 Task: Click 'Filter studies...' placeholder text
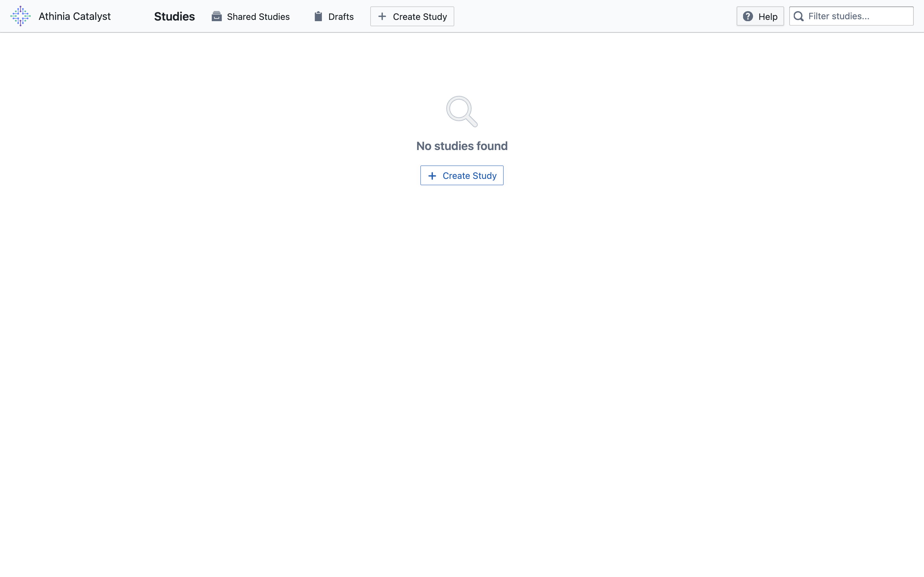pyautogui.click(x=838, y=16)
